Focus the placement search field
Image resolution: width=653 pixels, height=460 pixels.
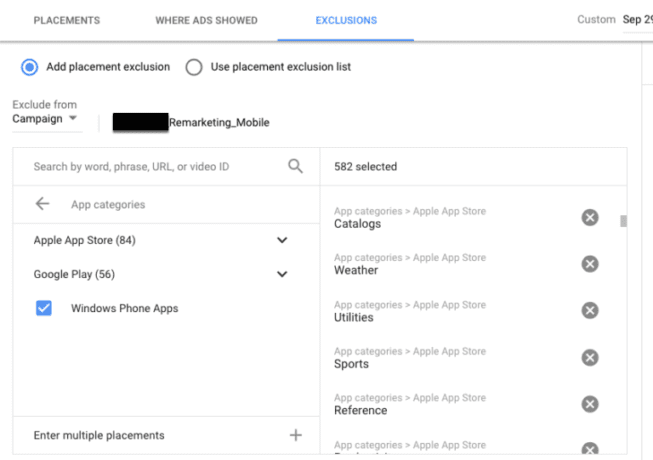click(x=150, y=167)
